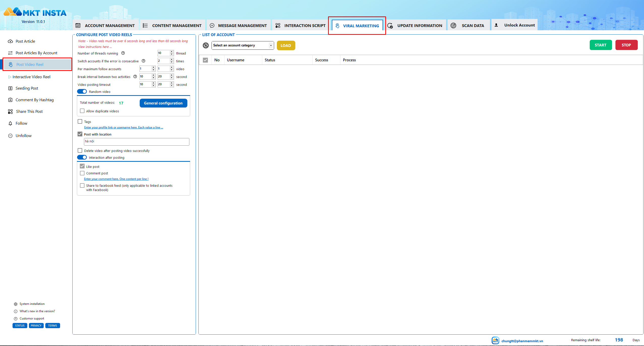Increase the maximum video posting timeout

point(172,83)
